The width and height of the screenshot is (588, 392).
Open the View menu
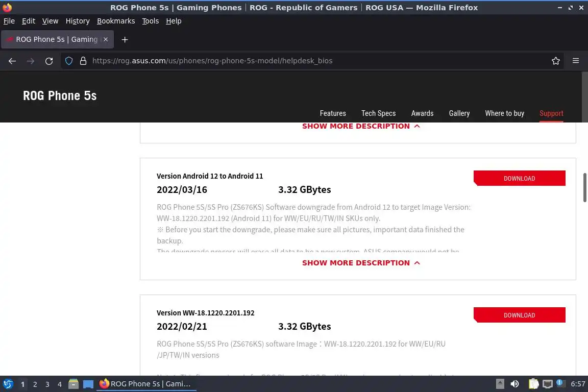click(50, 21)
